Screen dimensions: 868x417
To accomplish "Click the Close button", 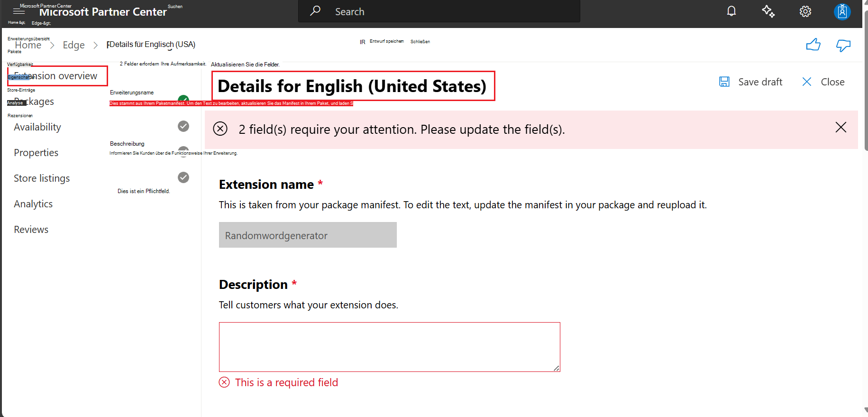I will [x=823, y=82].
